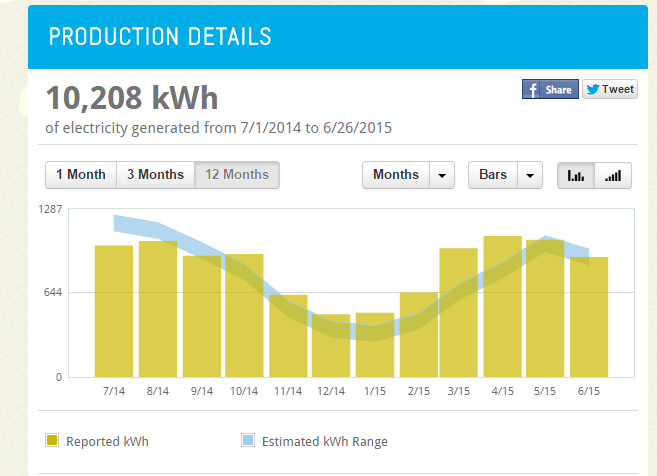Image resolution: width=657 pixels, height=476 pixels.
Task: Click the 3/15 production bar
Action: tap(458, 312)
